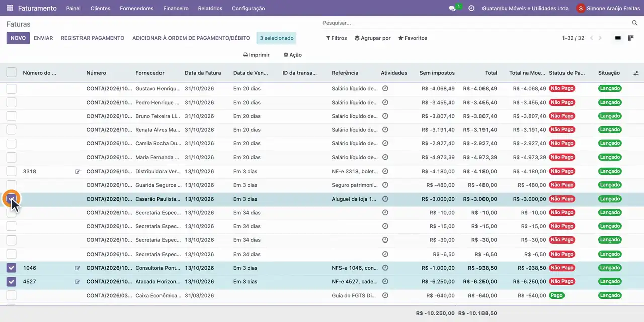Select checkbox for Gustavo Henrique row
The height and width of the screenshot is (322, 644).
11,89
